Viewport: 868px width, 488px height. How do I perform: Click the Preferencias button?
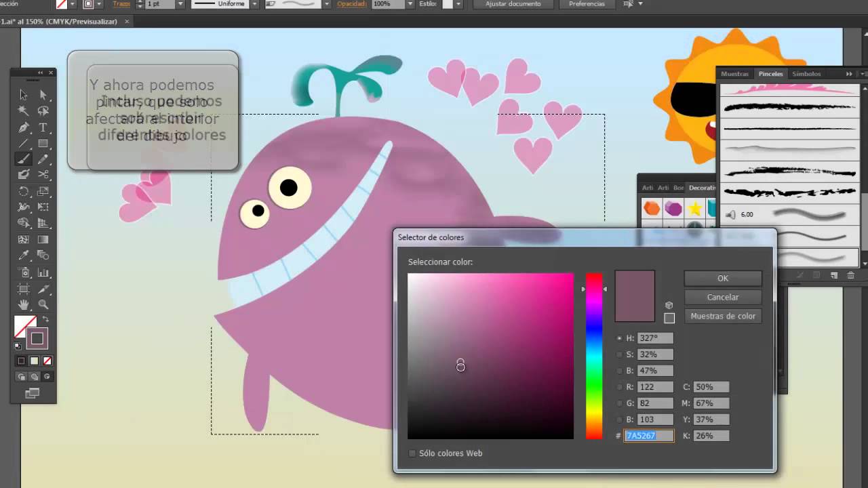coord(587,4)
